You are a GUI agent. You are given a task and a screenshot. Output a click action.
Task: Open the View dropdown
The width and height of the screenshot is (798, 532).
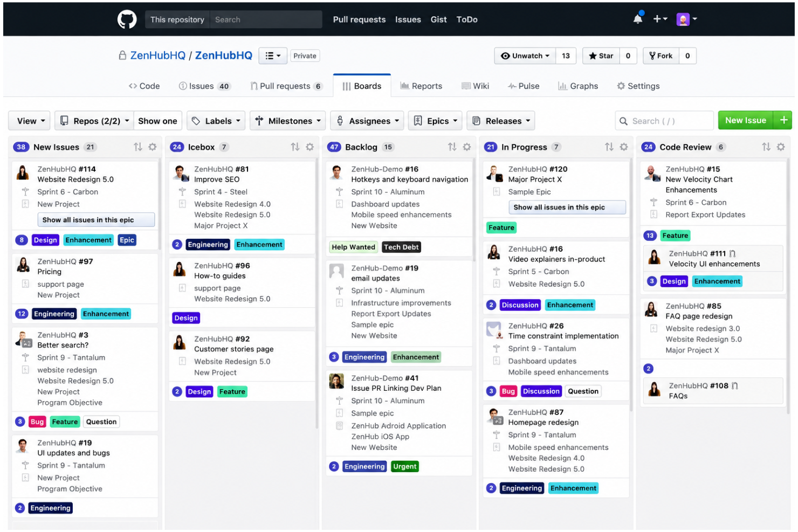[29, 121]
